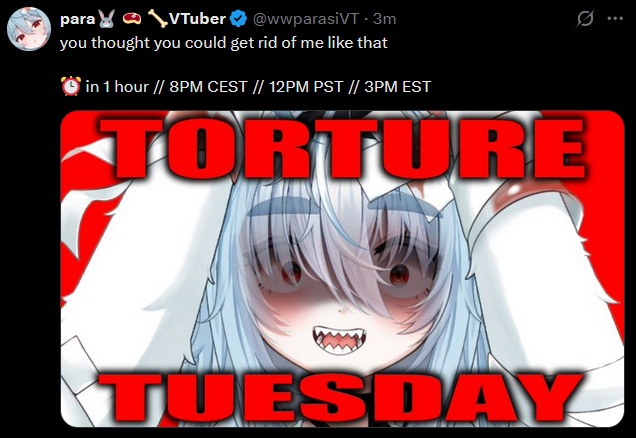Open the three-dot more options menu
The image size is (636, 438).
[615, 19]
